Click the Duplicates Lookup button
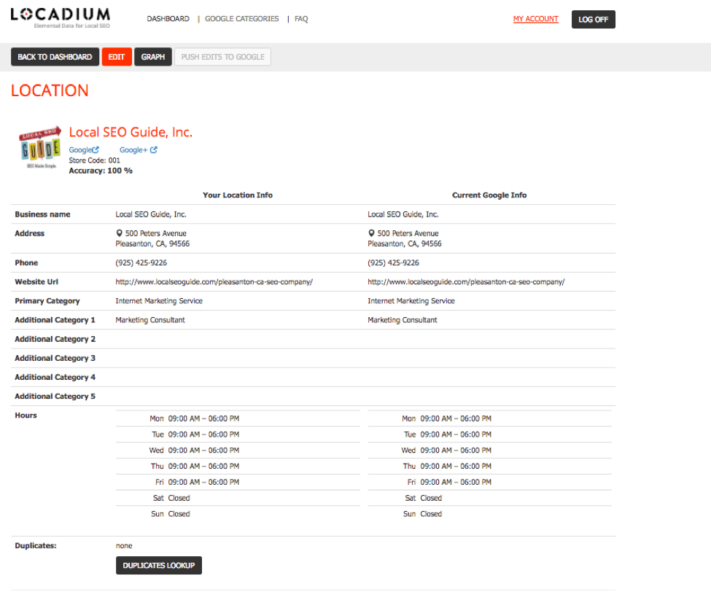711x600 pixels. pyautogui.click(x=159, y=566)
